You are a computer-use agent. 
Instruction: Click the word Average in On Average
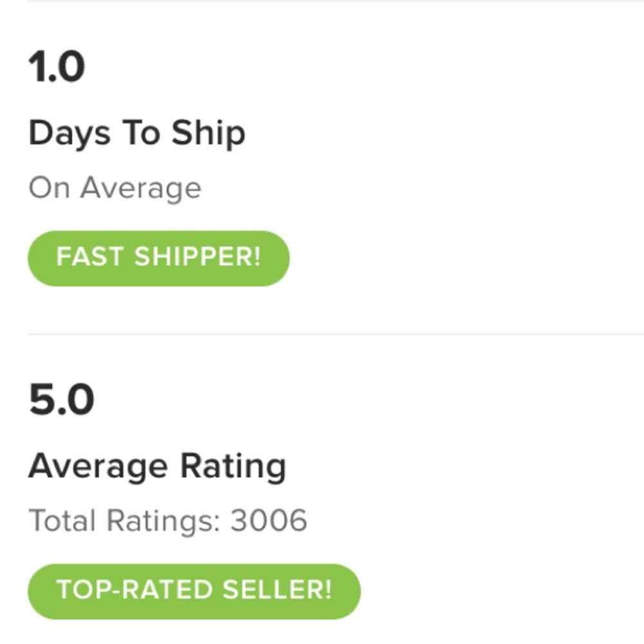pos(141,189)
